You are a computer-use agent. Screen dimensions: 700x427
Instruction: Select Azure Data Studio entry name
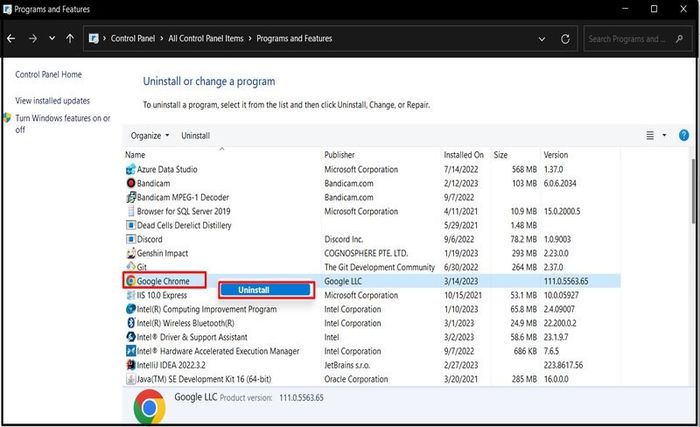(x=167, y=169)
